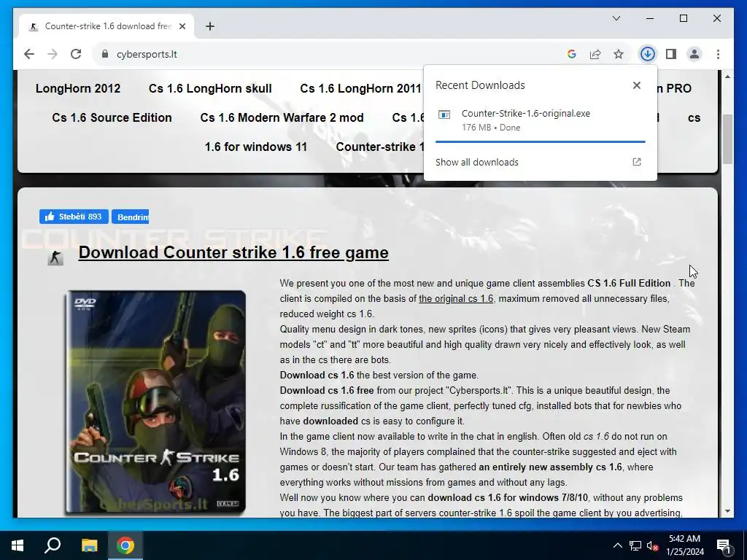This screenshot has height=560, width=747.
Task: Click the Google icon in address bar
Action: 572,54
